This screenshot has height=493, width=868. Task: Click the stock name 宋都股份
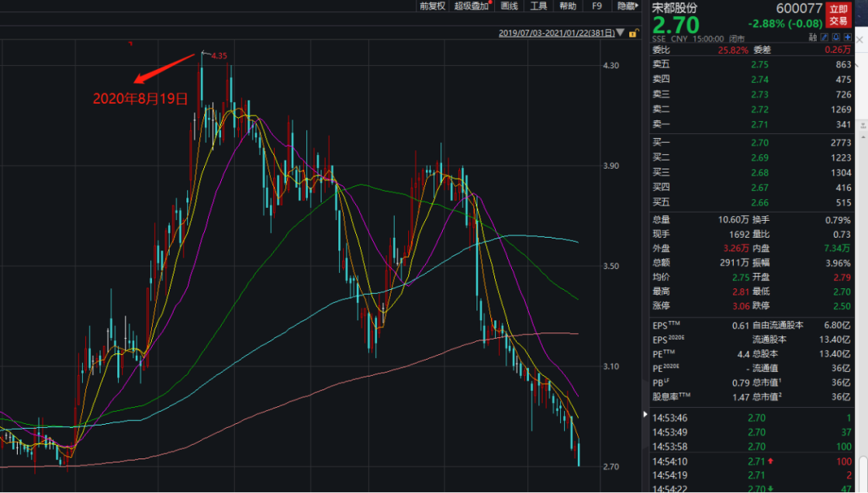click(674, 7)
